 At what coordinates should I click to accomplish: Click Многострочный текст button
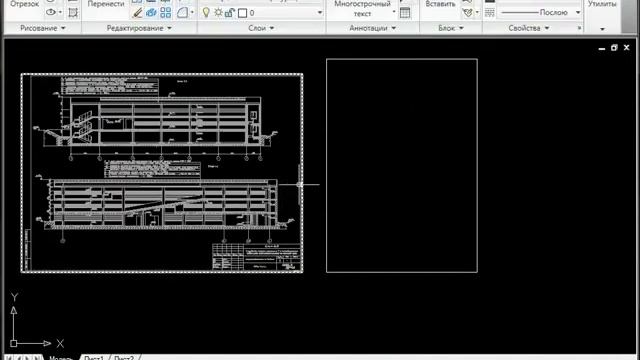[x=362, y=9]
